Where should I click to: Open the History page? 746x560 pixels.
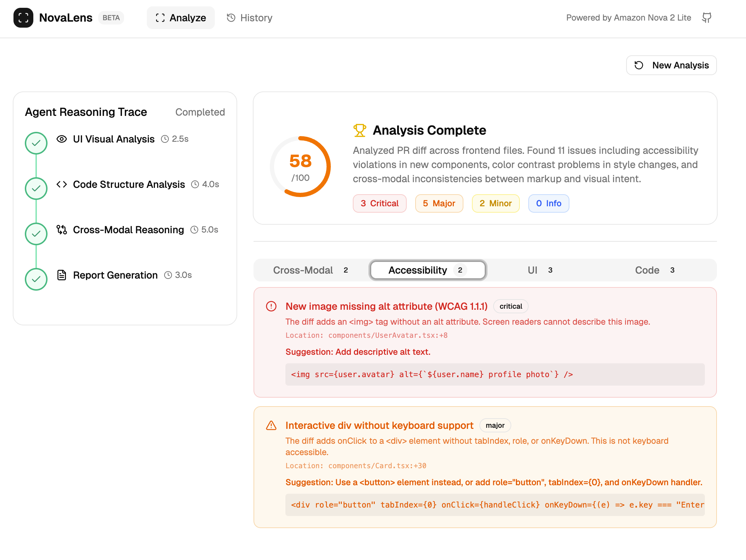tap(250, 18)
